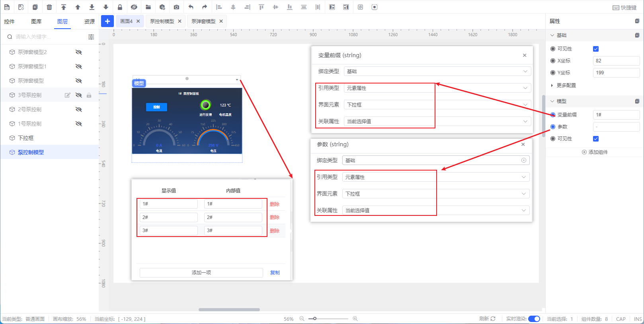Expand the 更多配置 section
This screenshot has height=324, width=644.
566,85
